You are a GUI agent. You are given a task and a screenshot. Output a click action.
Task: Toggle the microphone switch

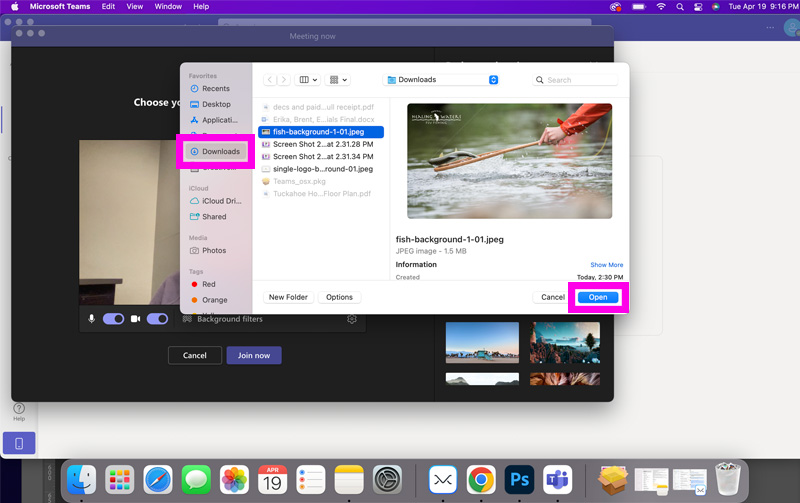pyautogui.click(x=113, y=319)
